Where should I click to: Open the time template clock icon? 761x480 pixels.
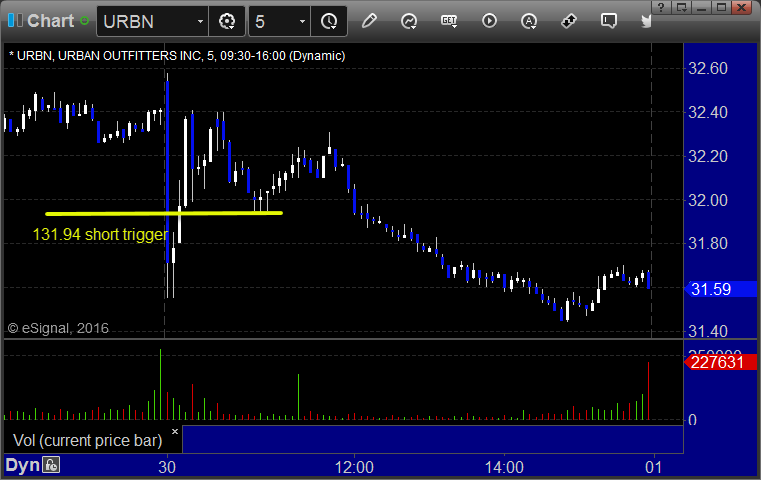pos(329,21)
